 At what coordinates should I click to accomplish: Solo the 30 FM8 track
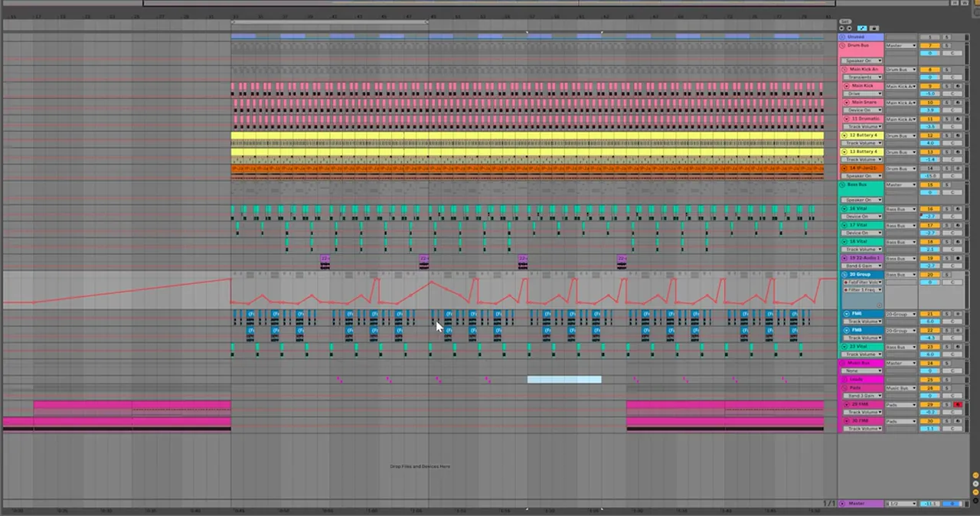pyautogui.click(x=947, y=421)
